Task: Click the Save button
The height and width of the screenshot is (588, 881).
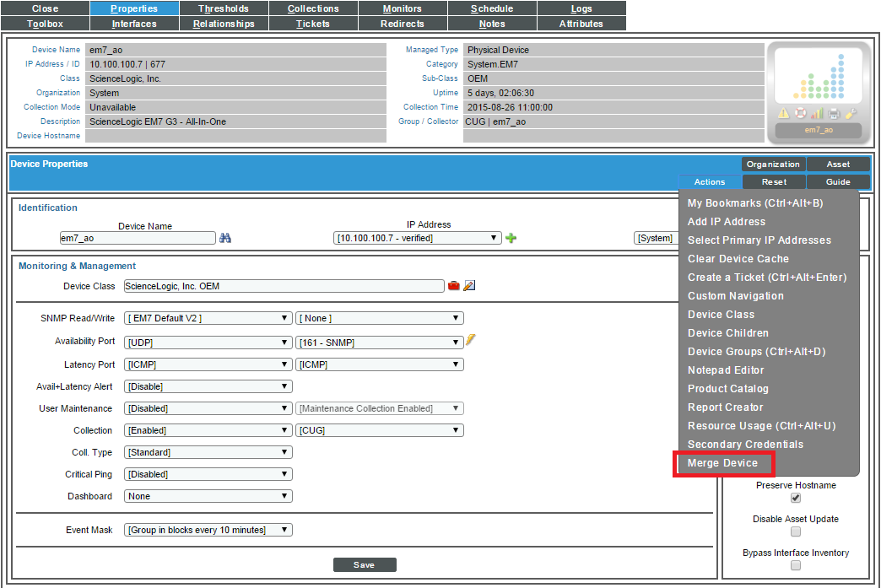Action: (x=365, y=564)
